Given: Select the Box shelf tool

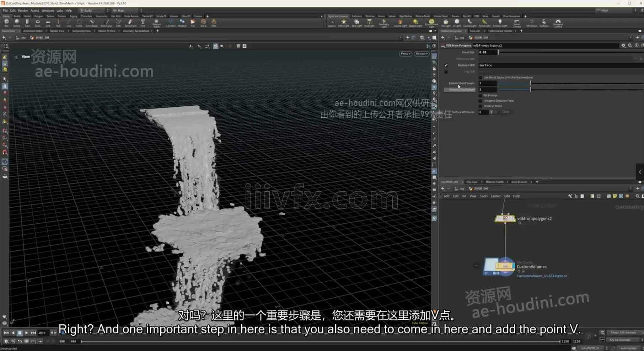Looking at the screenshot, I should click(6, 23).
